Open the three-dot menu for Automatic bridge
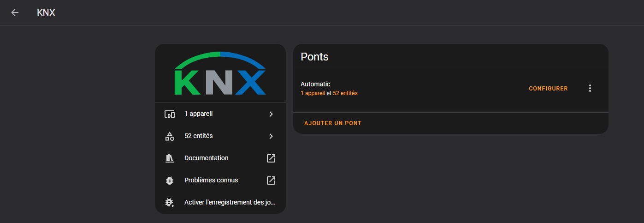 (590, 88)
